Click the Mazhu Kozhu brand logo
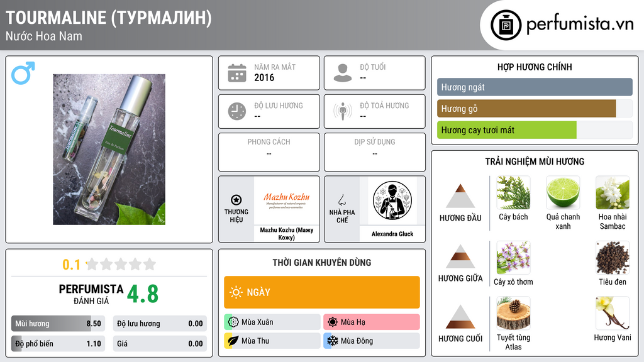 coord(286,200)
